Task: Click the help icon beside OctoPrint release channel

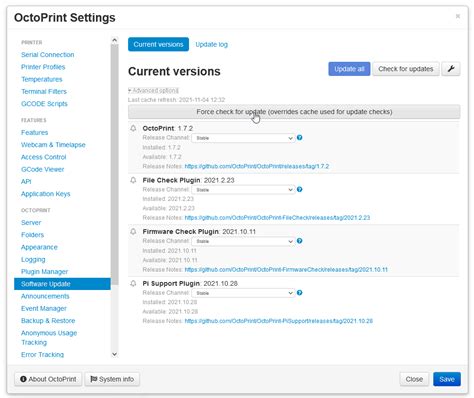Action: coord(300,137)
